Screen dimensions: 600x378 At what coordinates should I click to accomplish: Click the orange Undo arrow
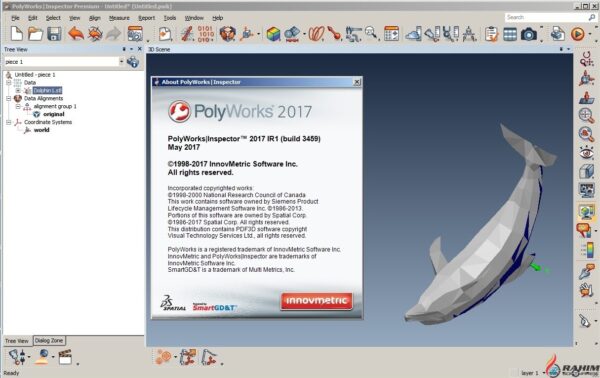coord(76,34)
